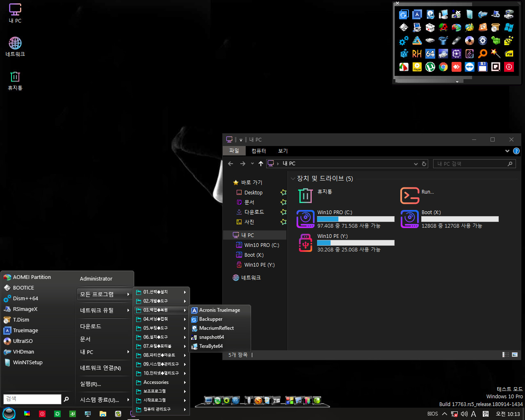525x420 pixels.
Task: Click the green refresh icon on the taskbar
Action: click(57, 414)
